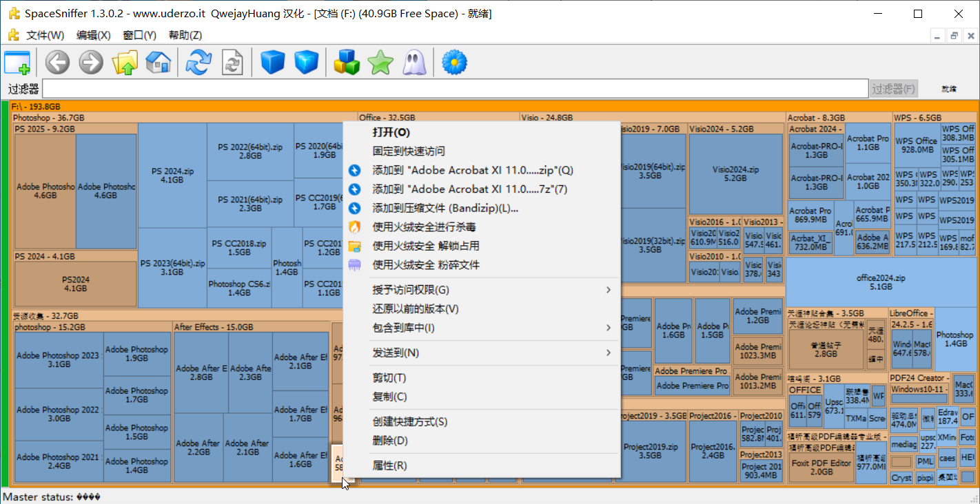
Task: Select the Visio2024.zip 5.2GB block
Action: coord(735,174)
